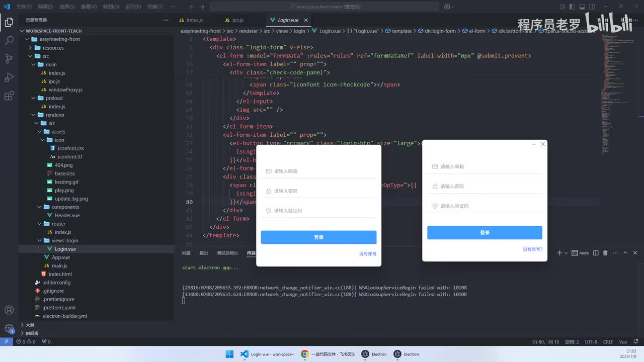Open the second Electron taskbar window
This screenshot has width=644, height=362.
407,354
